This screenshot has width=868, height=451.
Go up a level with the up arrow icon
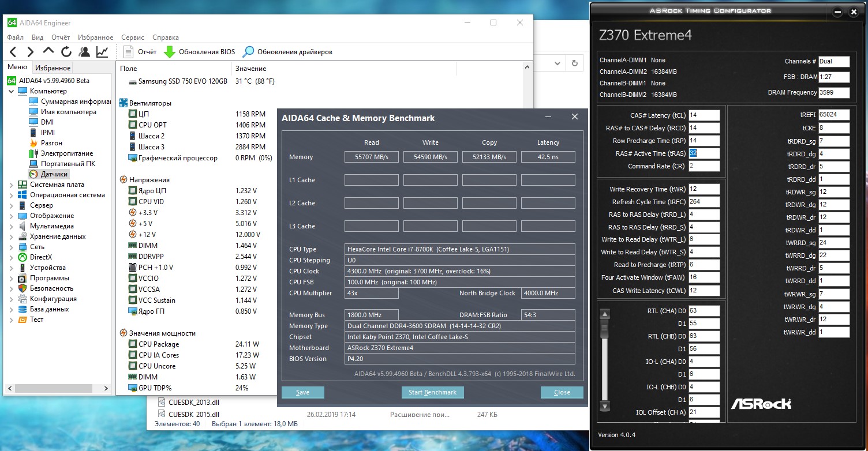[48, 51]
